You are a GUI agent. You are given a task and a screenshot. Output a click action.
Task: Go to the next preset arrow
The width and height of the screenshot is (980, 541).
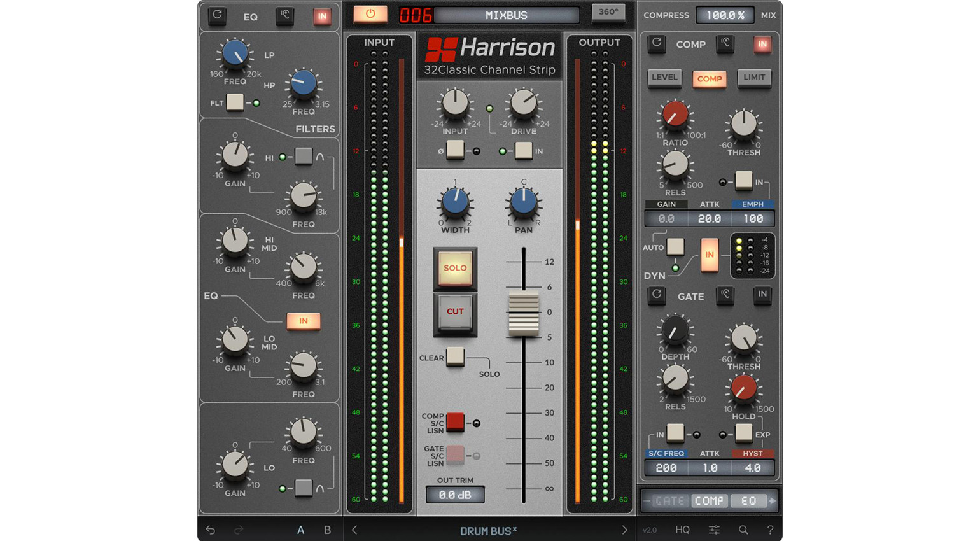coord(624,530)
